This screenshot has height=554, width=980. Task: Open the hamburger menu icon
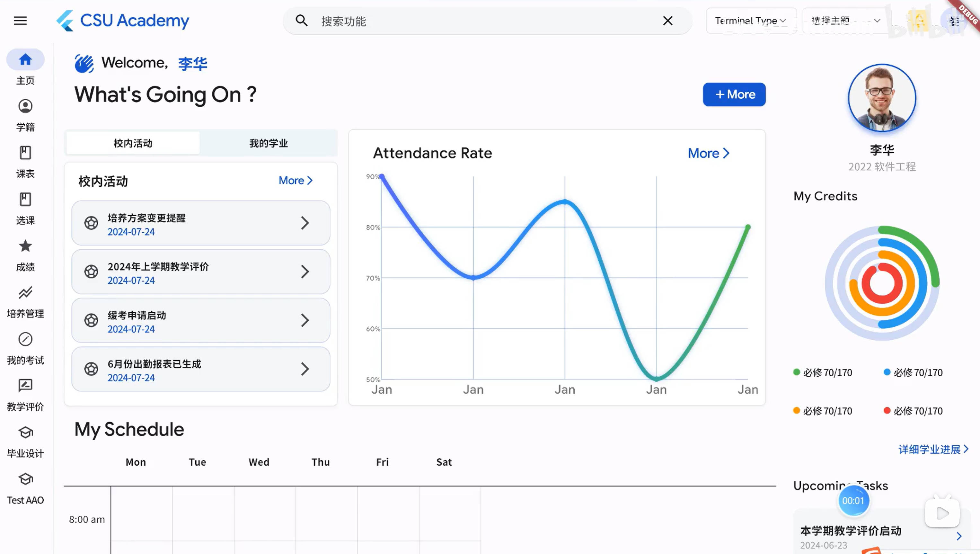pyautogui.click(x=20, y=21)
